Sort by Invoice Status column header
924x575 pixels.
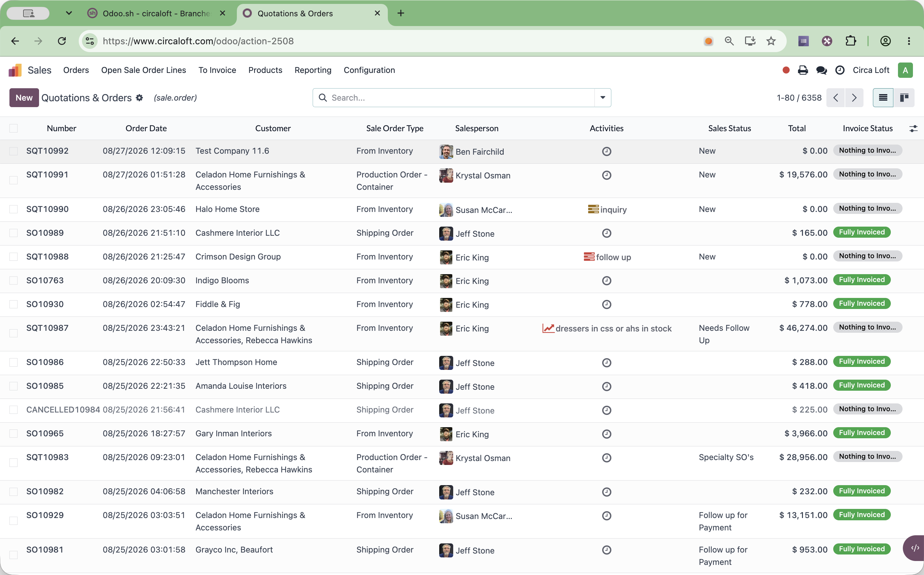click(x=867, y=129)
